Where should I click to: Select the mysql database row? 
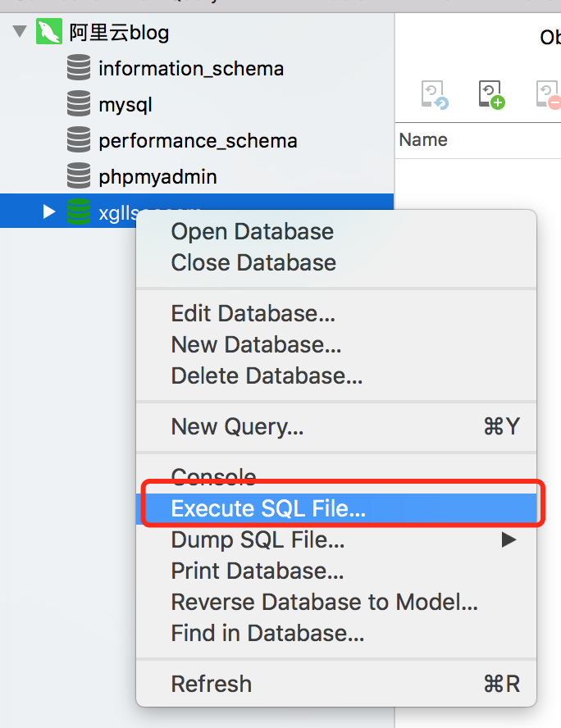[197, 104]
